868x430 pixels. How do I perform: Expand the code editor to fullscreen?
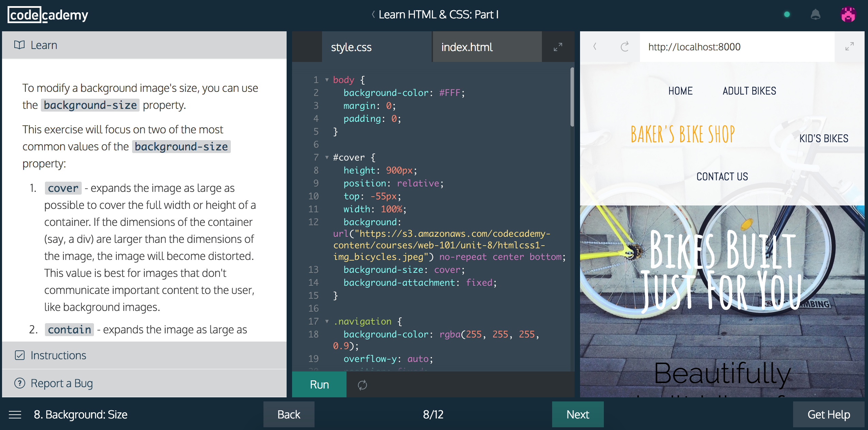[558, 47]
